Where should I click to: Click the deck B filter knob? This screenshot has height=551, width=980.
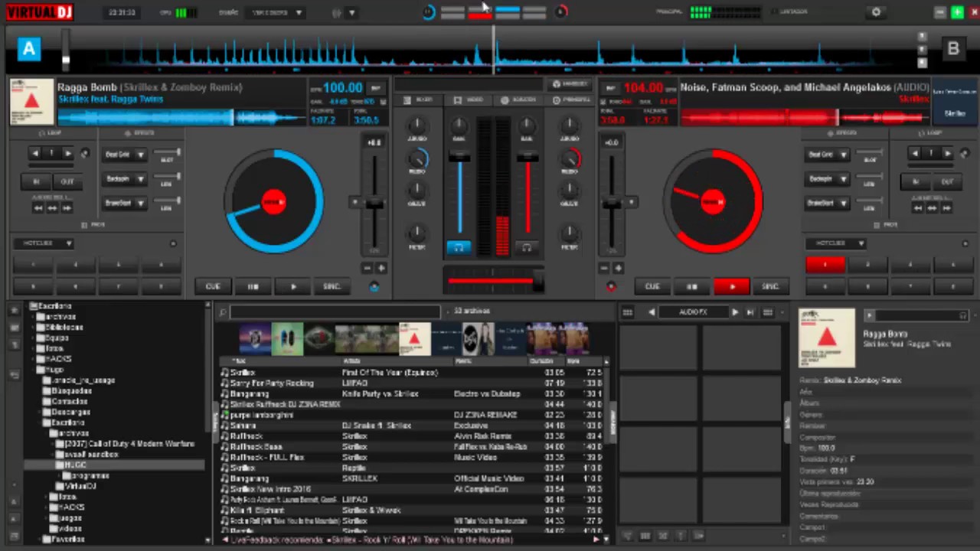click(x=569, y=233)
